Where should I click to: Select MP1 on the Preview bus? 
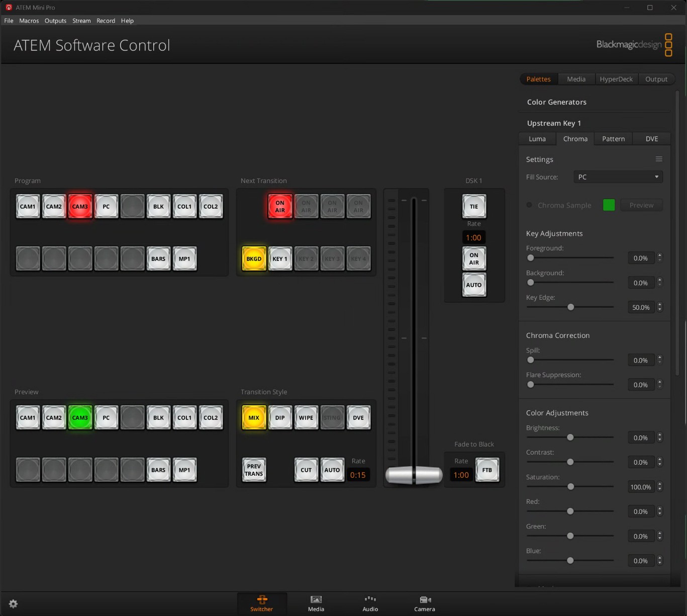point(184,470)
